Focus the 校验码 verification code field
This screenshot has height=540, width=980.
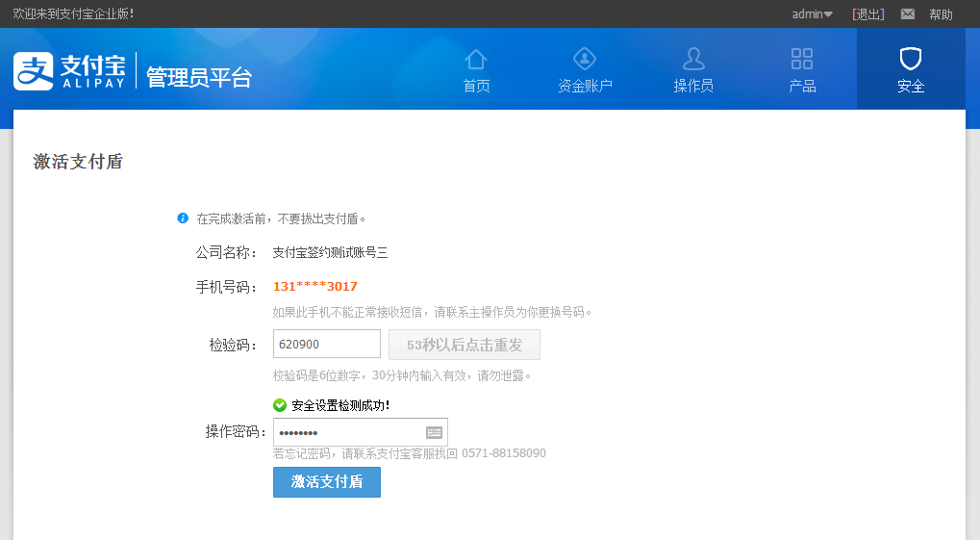(x=326, y=345)
